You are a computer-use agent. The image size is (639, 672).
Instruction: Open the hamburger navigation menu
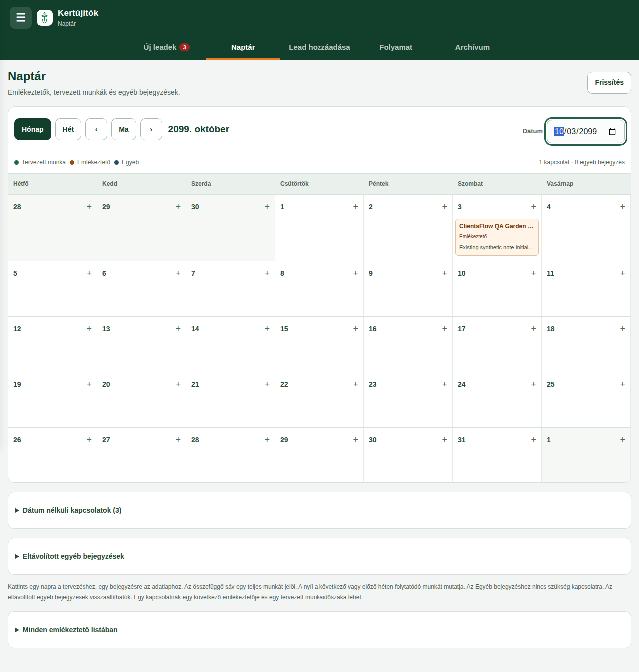[21, 18]
